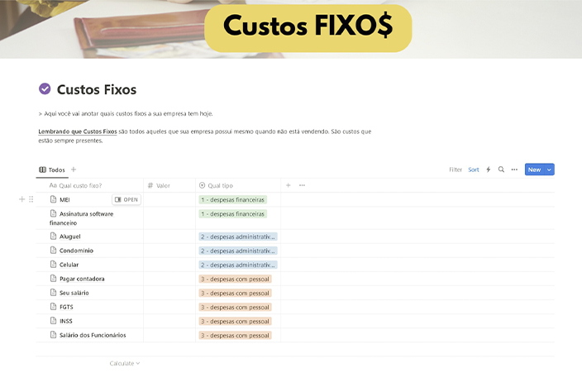The image size is (582, 392).
Task: Add a new column with plus icon
Action: click(288, 185)
